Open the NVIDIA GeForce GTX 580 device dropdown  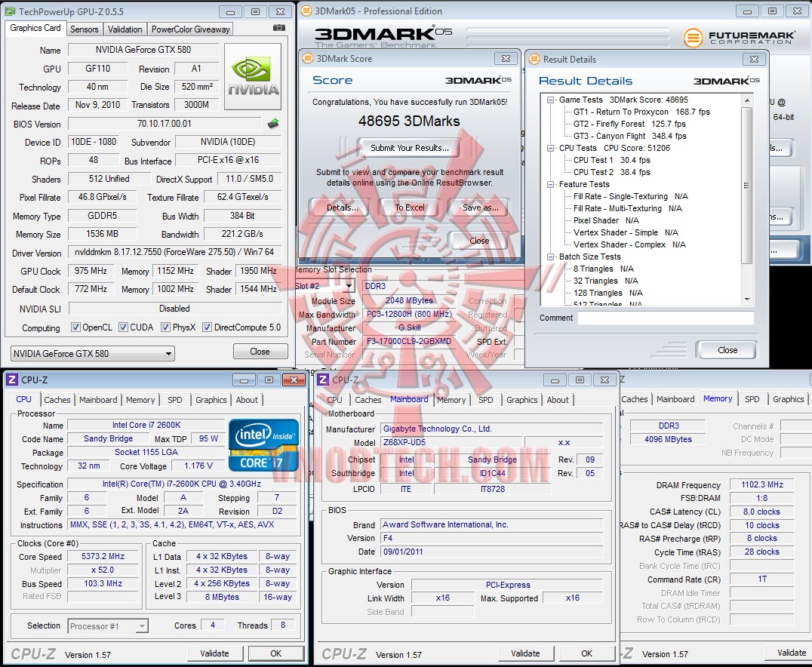pos(93,354)
